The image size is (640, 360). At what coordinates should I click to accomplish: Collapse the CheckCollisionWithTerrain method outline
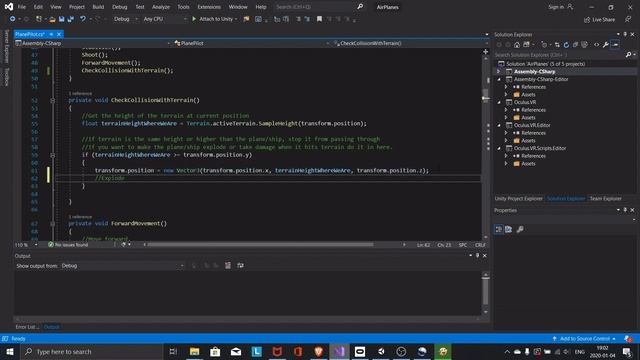click(53, 100)
